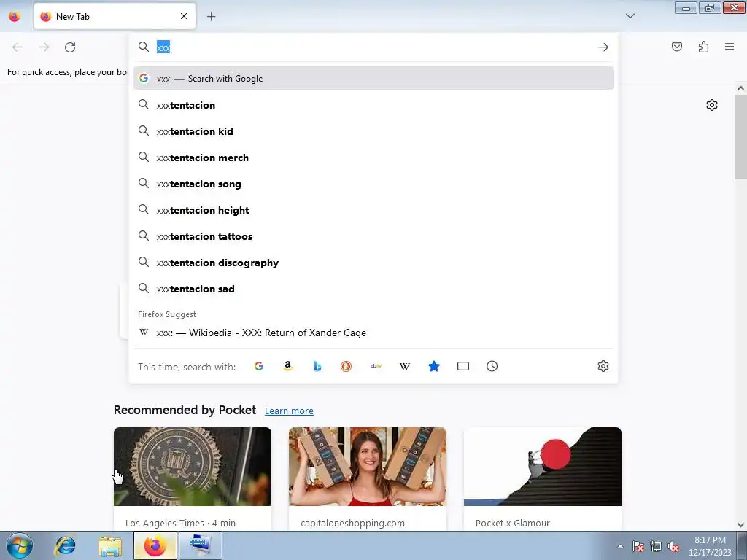This screenshot has width=747, height=560.
Task: Search history with the clock icon
Action: click(492, 366)
